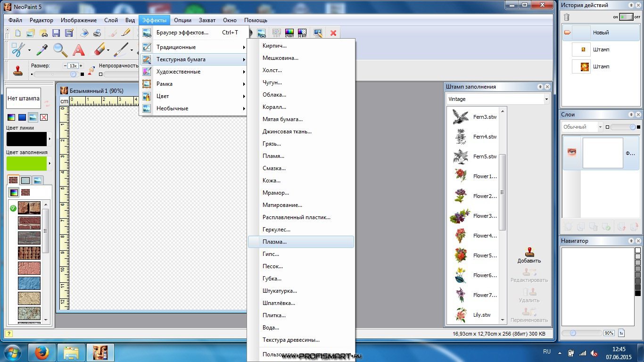Open Рамка effects submenu
The height and width of the screenshot is (362, 644).
(193, 84)
